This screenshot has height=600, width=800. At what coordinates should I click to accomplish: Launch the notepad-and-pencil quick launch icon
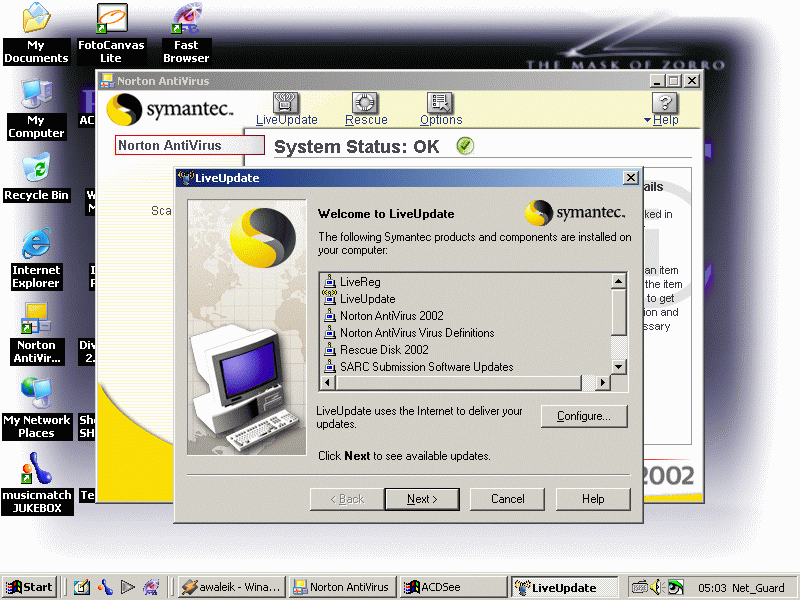[82, 587]
